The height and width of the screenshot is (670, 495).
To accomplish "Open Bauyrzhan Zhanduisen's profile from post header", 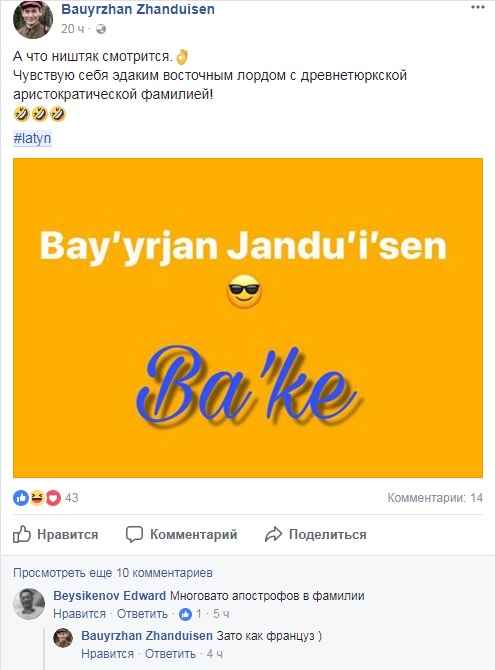I will (x=138, y=9).
